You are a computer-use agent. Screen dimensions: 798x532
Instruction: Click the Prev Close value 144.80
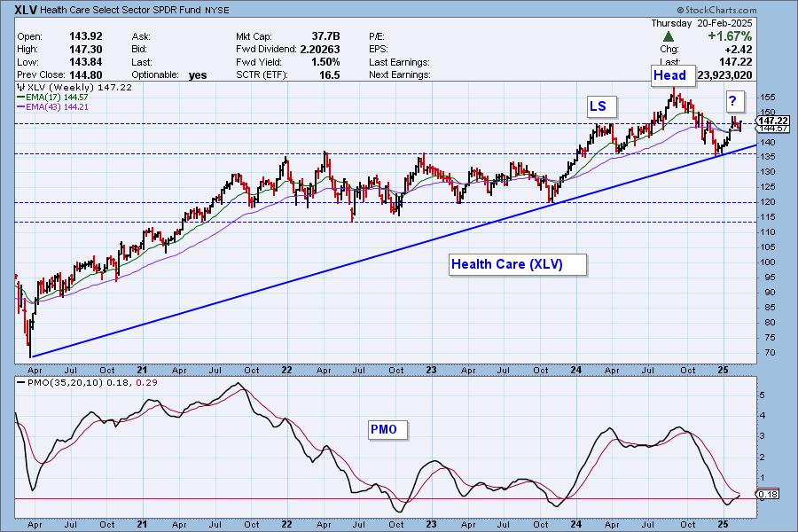tap(85, 74)
